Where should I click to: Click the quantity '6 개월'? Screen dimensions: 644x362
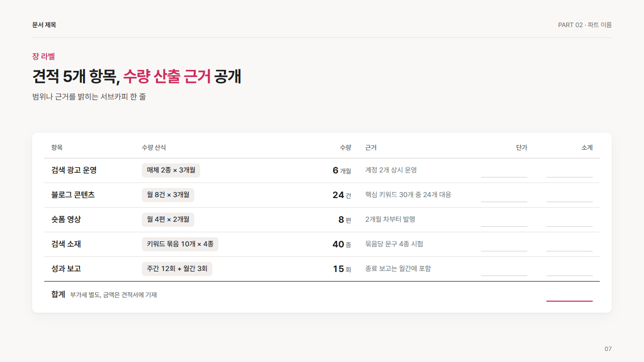pyautogui.click(x=342, y=170)
